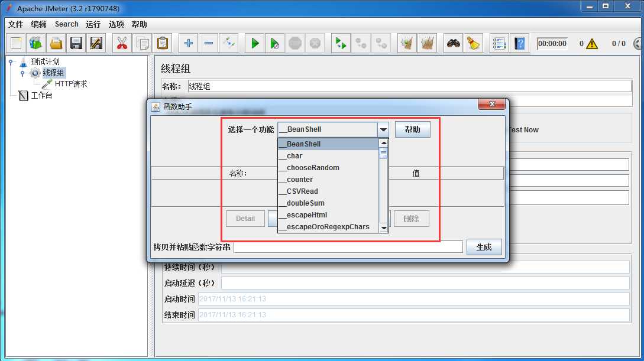Choose __char from the function list
644x361 pixels.
(x=328, y=156)
